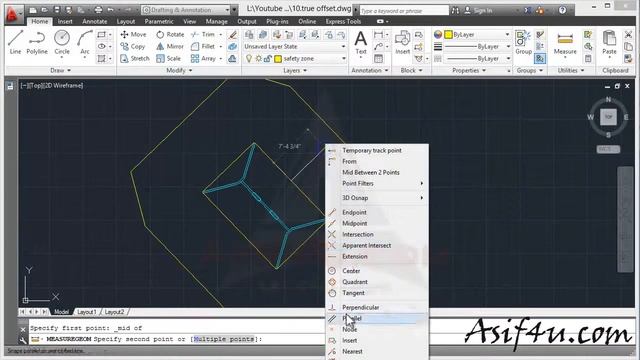Click the Sign In button

478,10
